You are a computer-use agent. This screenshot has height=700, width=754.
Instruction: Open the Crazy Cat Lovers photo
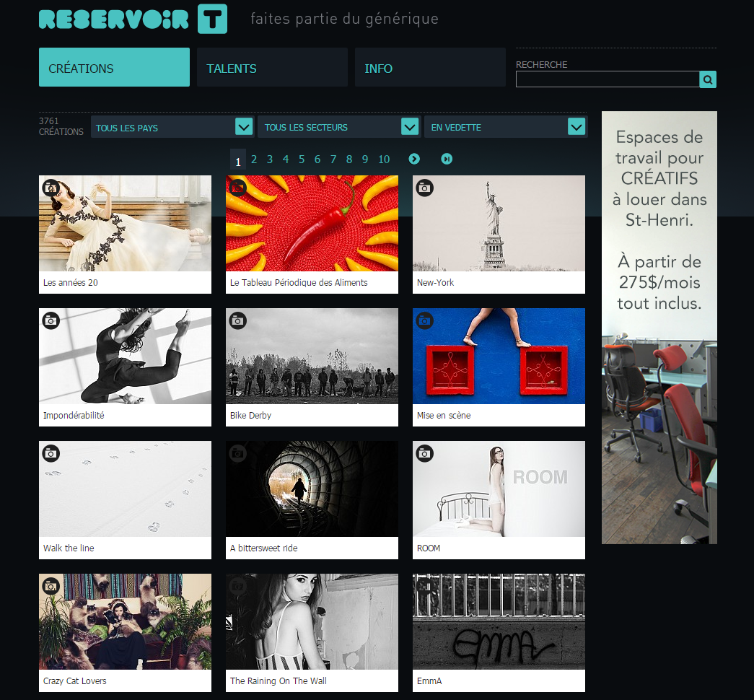click(x=125, y=621)
